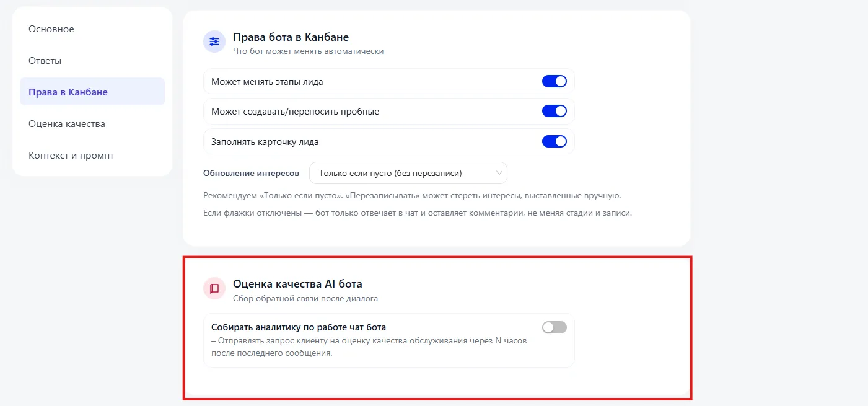The width and height of the screenshot is (868, 406).
Task: Toggle the Заполнять карточку лида switch
Action: 555,141
